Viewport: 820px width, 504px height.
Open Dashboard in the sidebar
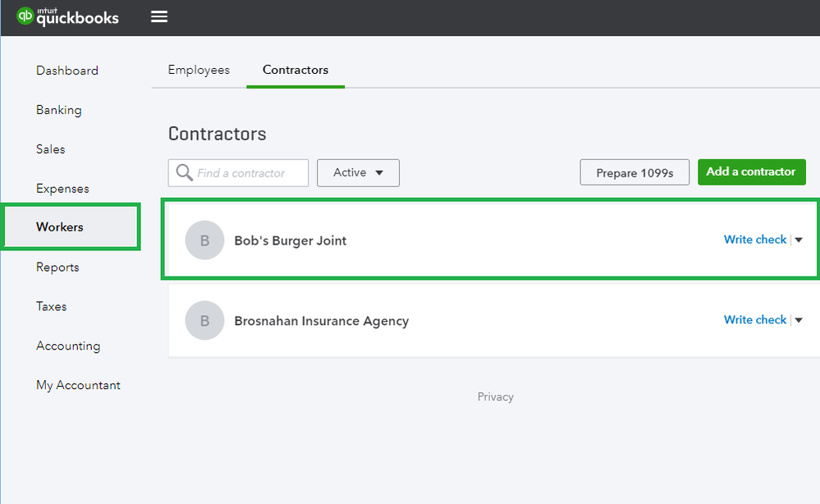click(67, 71)
